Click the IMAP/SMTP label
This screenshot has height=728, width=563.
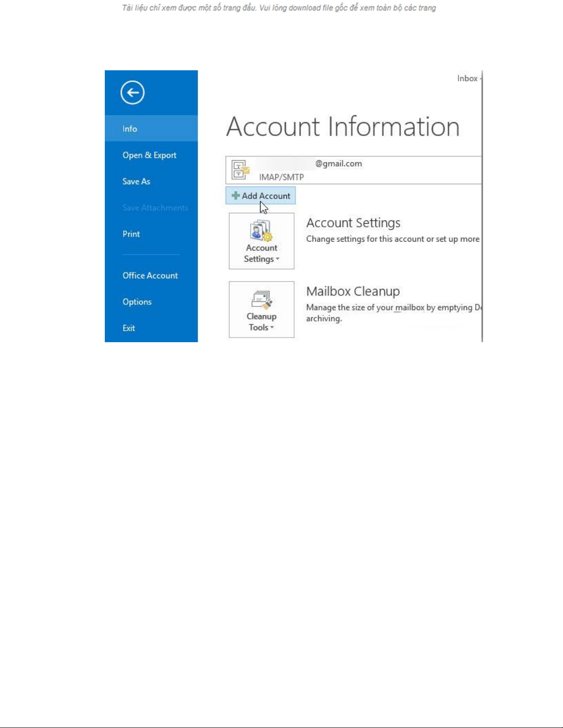(281, 177)
